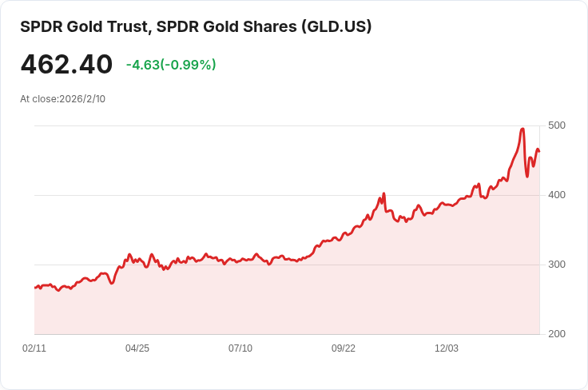
Task: Click the SPDR Gold Trust chart title
Action: (196, 26)
